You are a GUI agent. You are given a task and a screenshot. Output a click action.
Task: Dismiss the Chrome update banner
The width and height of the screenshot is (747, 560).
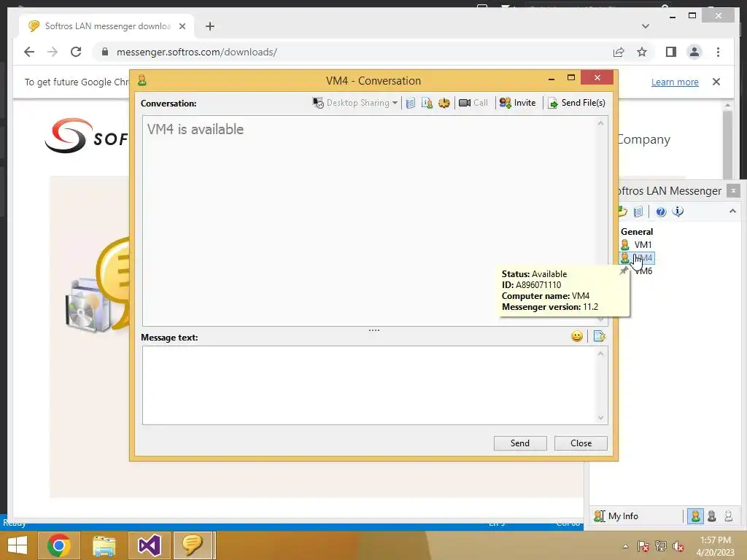716,82
